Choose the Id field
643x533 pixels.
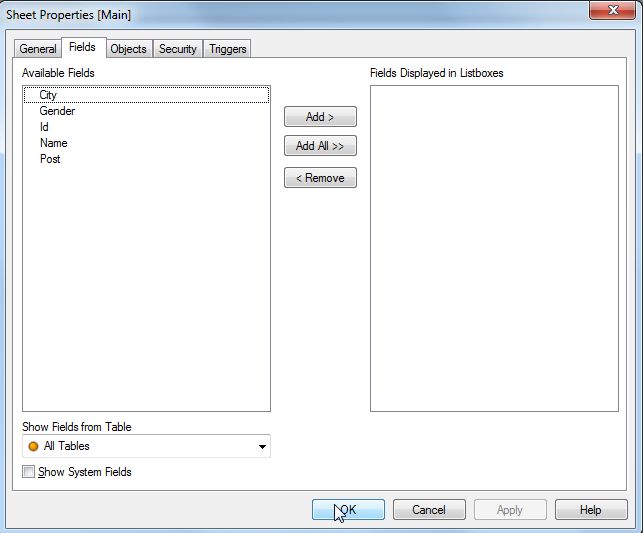point(146,127)
